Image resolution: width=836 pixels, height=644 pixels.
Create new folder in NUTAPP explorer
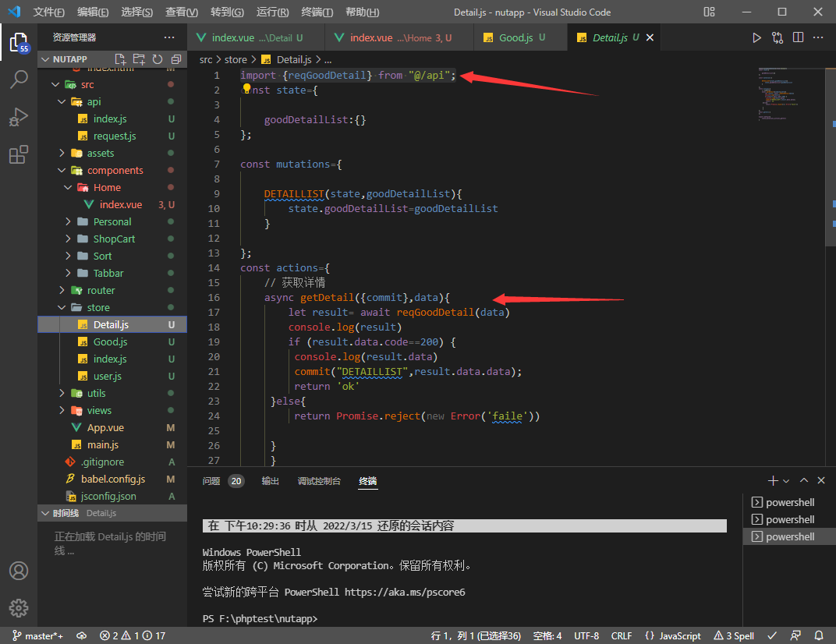pyautogui.click(x=139, y=59)
